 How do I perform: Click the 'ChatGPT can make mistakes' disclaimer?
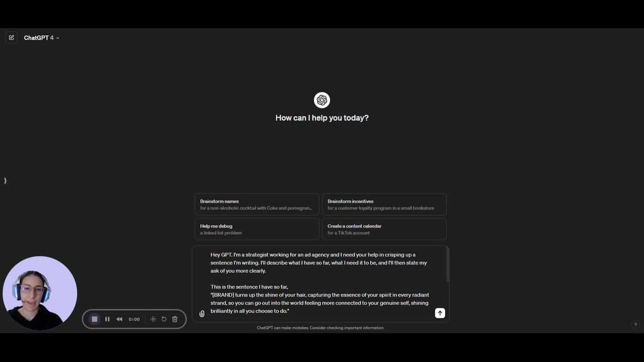point(320,328)
